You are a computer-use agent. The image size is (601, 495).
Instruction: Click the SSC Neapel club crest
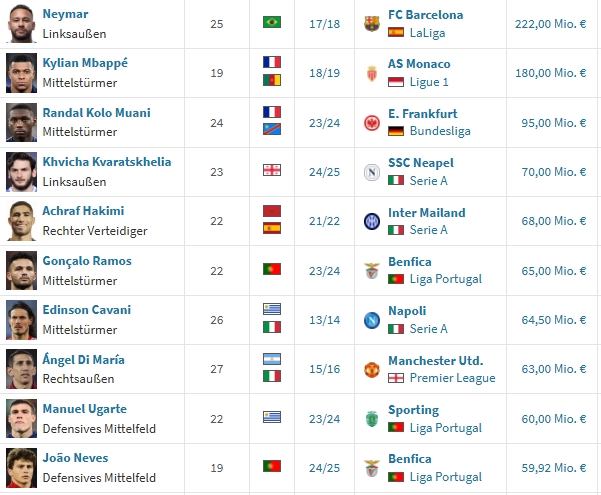click(x=372, y=171)
